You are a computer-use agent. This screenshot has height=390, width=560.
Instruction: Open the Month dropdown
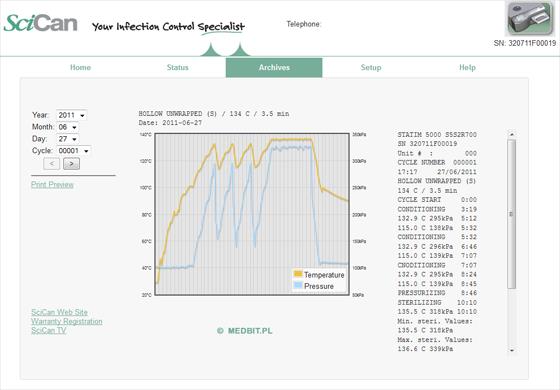[x=68, y=127]
